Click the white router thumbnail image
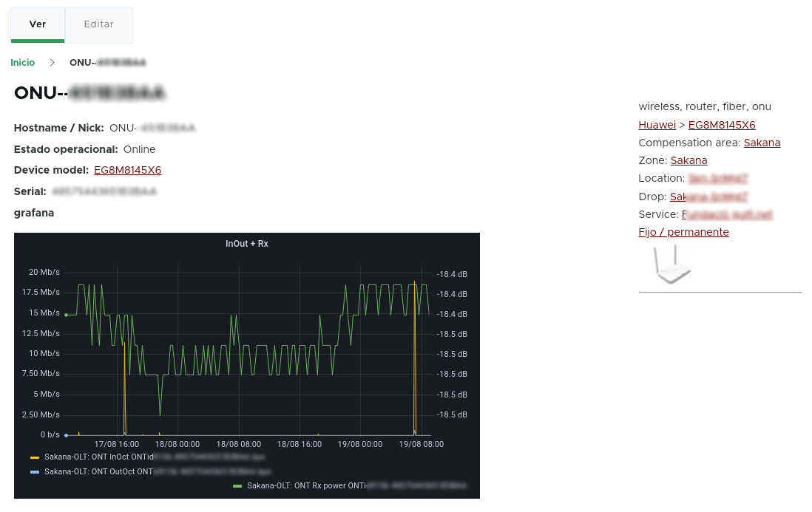This screenshot has width=812, height=512. coord(671,264)
